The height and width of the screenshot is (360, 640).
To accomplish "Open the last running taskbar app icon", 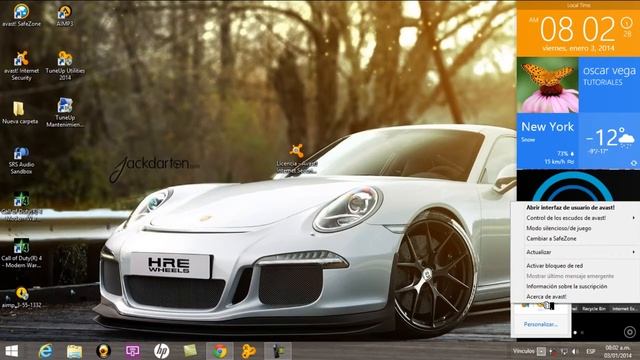I will tap(278, 351).
